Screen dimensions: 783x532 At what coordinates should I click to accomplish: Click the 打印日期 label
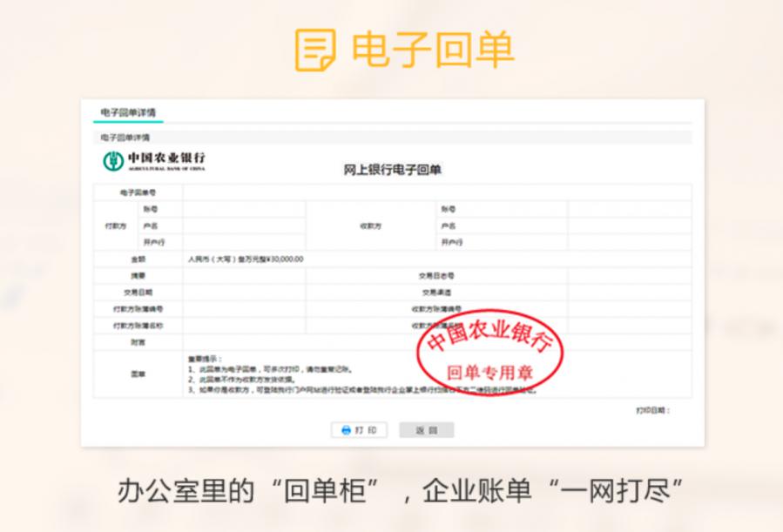(x=652, y=411)
